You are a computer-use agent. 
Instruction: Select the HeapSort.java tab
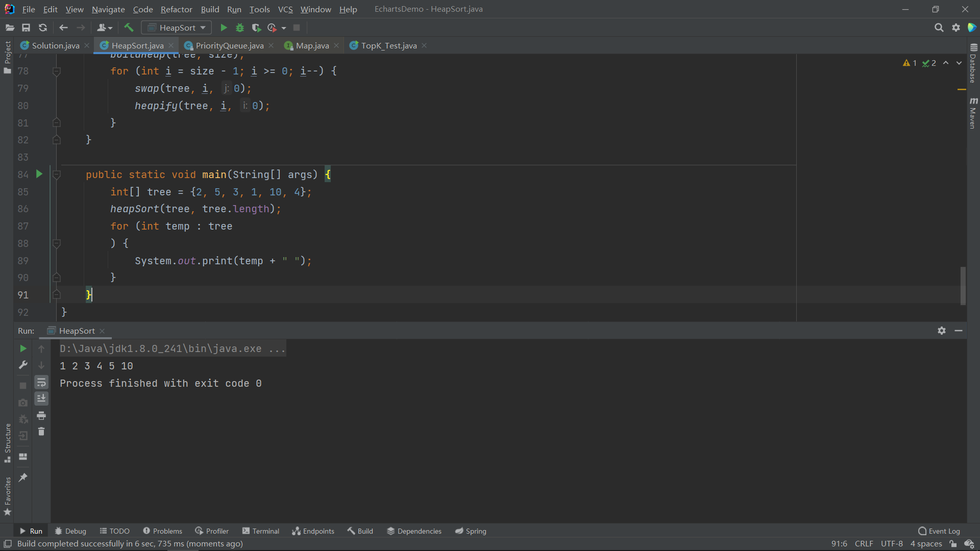tap(137, 46)
